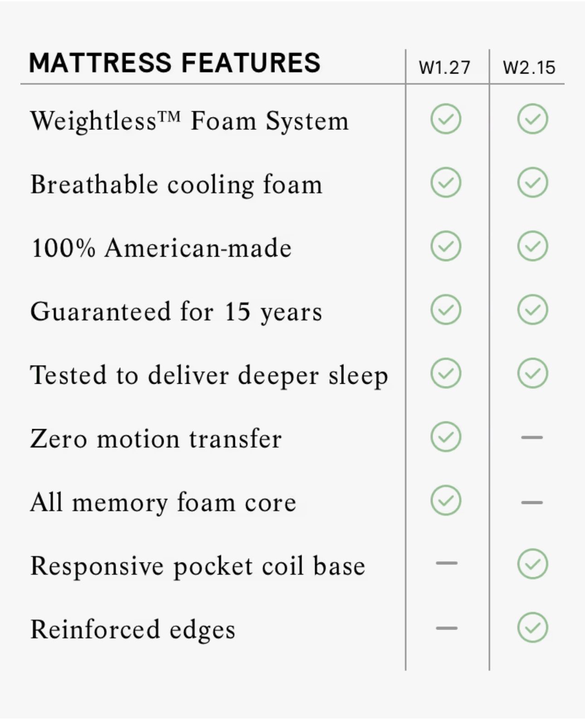Select the W2.15 column header

[x=529, y=68]
